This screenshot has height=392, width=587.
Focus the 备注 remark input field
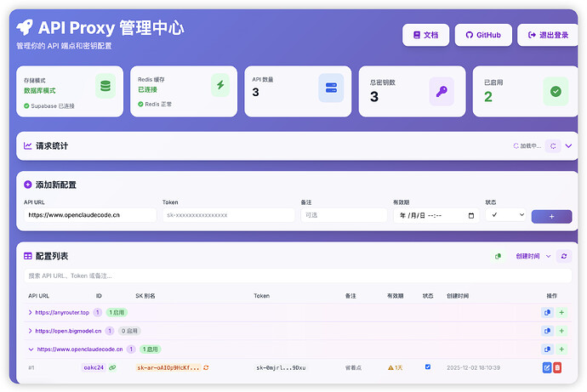pyautogui.click(x=344, y=215)
